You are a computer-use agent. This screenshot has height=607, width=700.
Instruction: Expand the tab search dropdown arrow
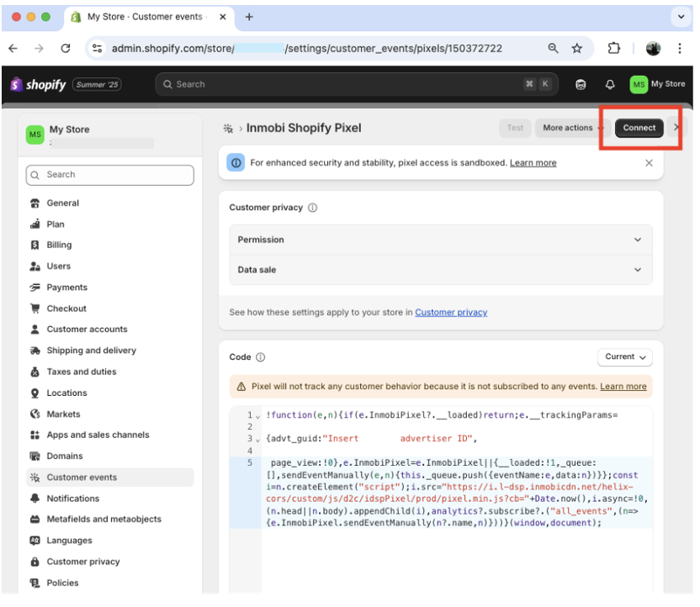tap(681, 17)
